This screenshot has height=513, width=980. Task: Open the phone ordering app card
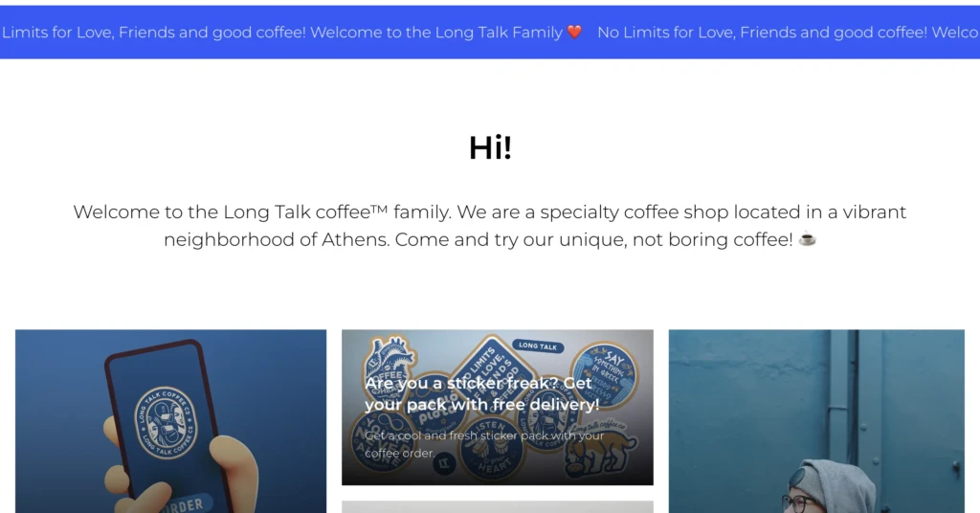point(170,421)
